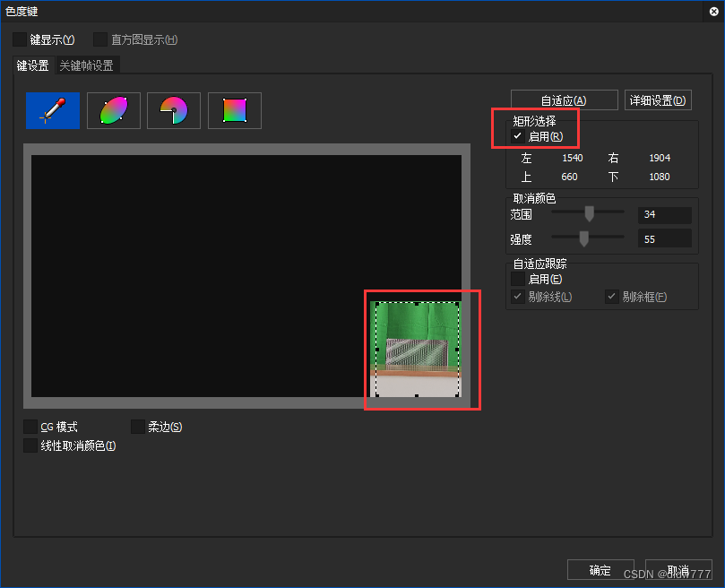Enable the 键显示 checkbox
The width and height of the screenshot is (725, 588).
21,39
